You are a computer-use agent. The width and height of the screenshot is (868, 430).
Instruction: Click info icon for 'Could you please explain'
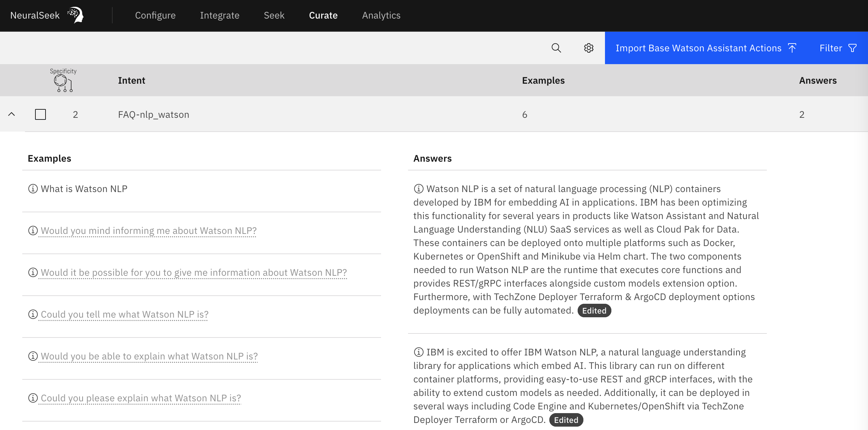(33, 398)
